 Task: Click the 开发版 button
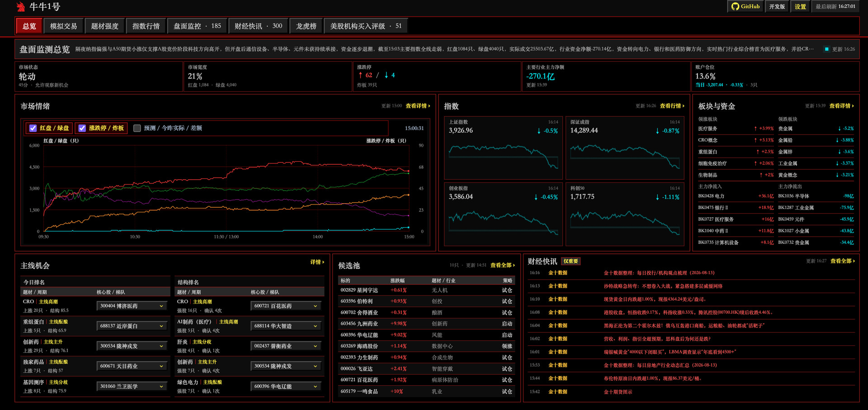coord(777,6)
